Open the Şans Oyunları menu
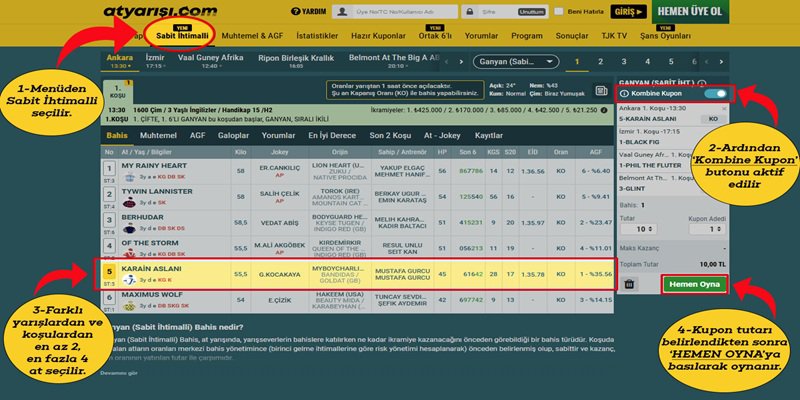The width and height of the screenshot is (800, 400). [x=666, y=36]
